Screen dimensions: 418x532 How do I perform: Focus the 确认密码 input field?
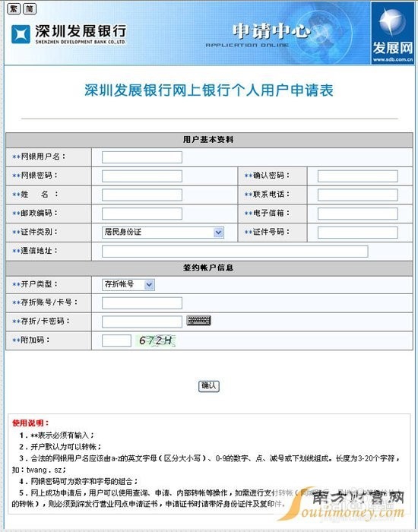(x=358, y=176)
